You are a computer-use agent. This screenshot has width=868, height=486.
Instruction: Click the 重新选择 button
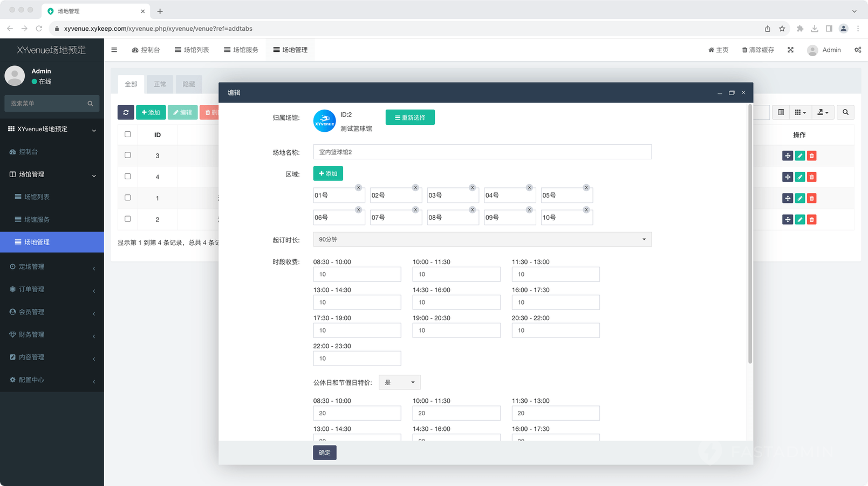click(x=410, y=117)
